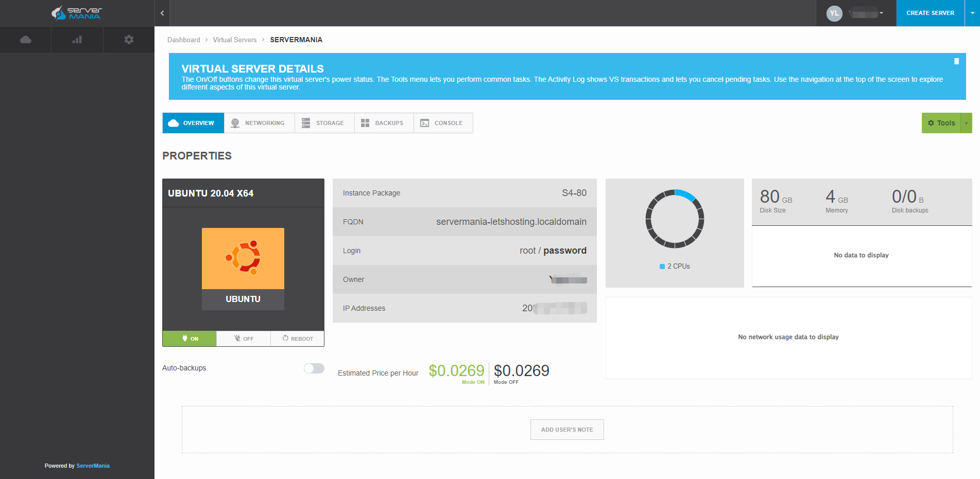Switch to the Overview tab

(193, 123)
